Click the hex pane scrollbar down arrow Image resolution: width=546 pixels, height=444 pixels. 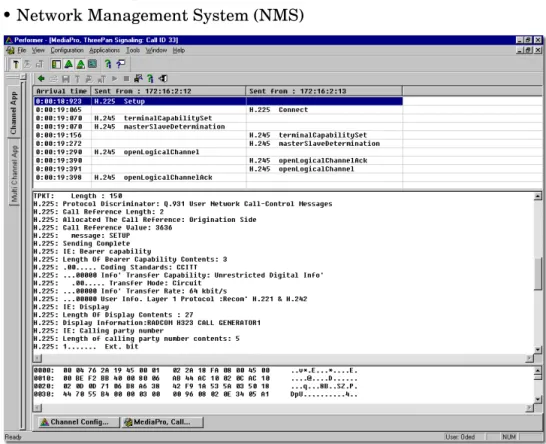point(538,399)
